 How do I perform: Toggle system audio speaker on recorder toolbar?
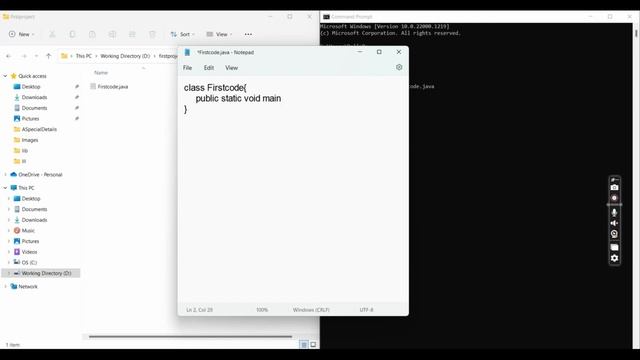[614, 223]
